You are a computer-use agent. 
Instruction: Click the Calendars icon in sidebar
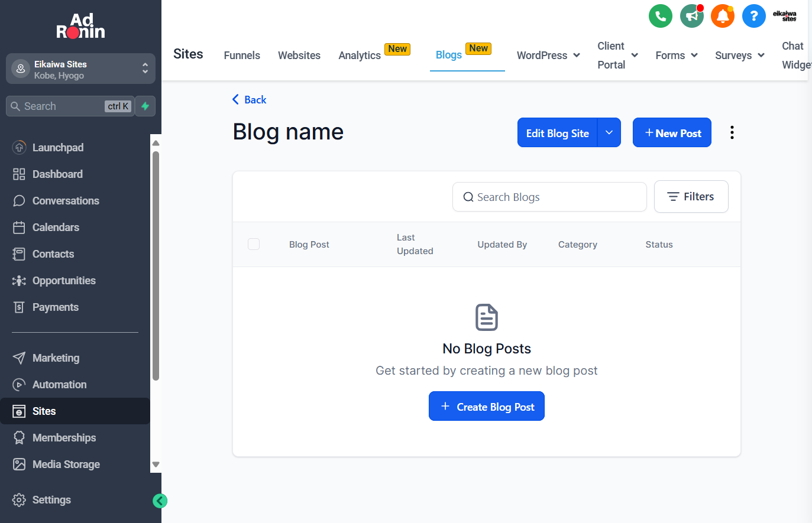[19, 228]
